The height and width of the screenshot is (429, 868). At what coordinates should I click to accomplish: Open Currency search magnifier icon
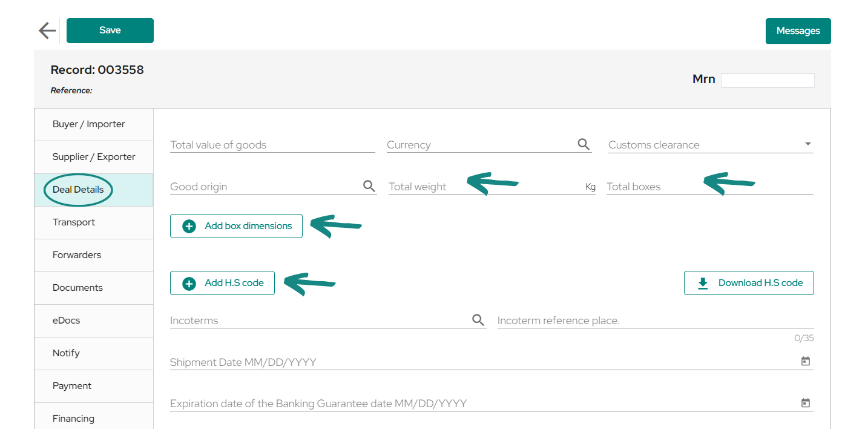pyautogui.click(x=584, y=144)
